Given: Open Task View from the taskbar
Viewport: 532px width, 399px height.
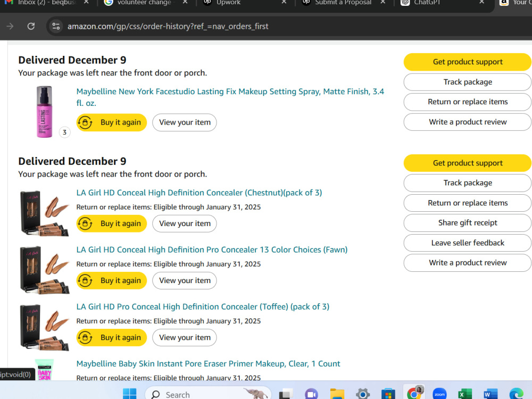Looking at the screenshot, I should pyautogui.click(x=286, y=394).
